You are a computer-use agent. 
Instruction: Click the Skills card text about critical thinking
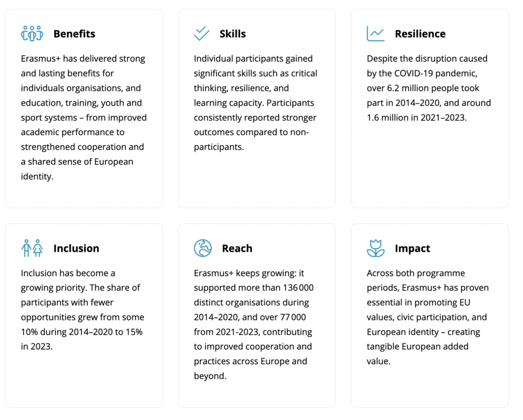tap(255, 103)
